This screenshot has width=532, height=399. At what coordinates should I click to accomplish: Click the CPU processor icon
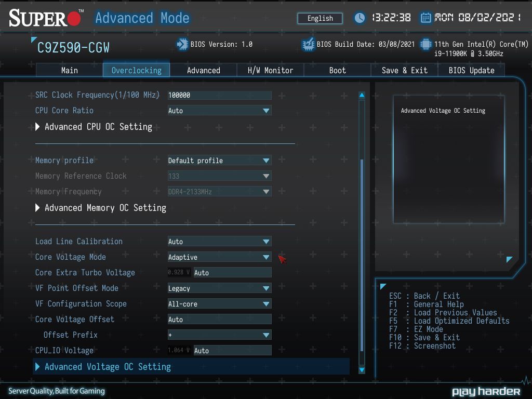[425, 45]
